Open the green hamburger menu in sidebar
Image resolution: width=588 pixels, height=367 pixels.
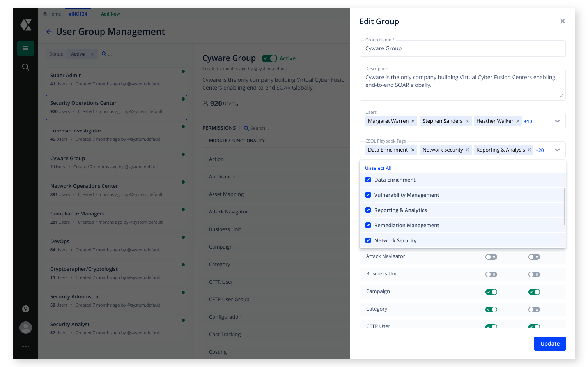tap(26, 48)
